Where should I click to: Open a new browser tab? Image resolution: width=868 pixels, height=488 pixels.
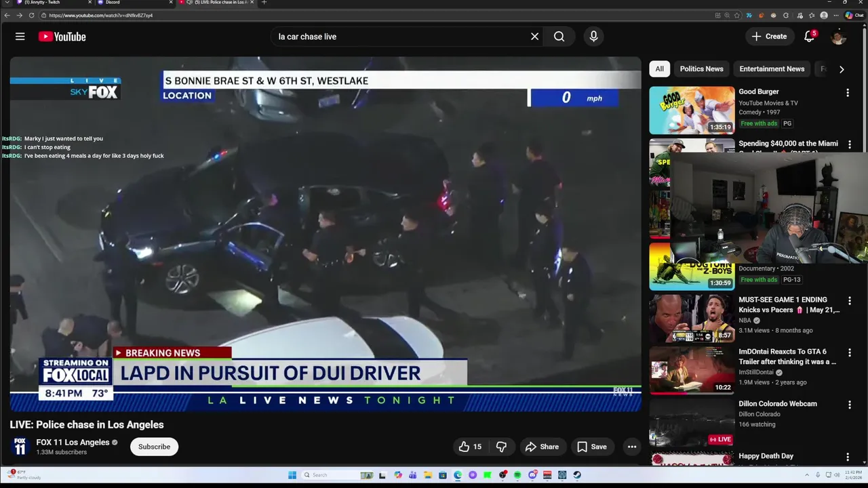(x=264, y=2)
